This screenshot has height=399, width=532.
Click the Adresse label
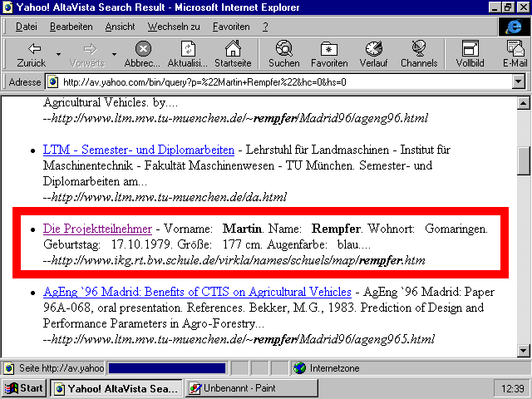(x=25, y=81)
